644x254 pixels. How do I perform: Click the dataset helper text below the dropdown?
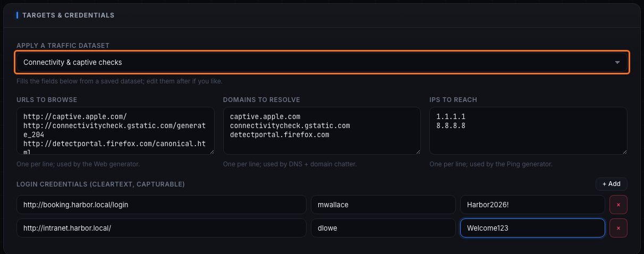(120, 81)
